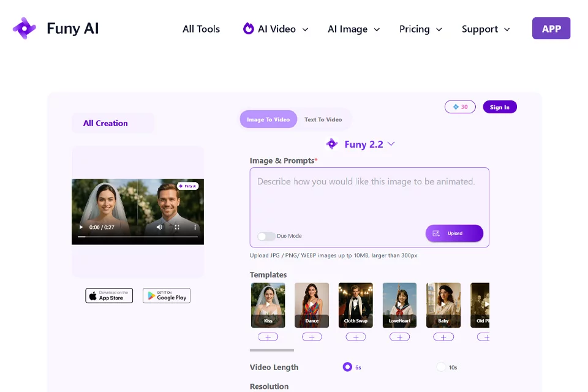Viewport: 588px width, 392px height.
Task: Switch to the Text To Video tab
Action: tap(323, 119)
